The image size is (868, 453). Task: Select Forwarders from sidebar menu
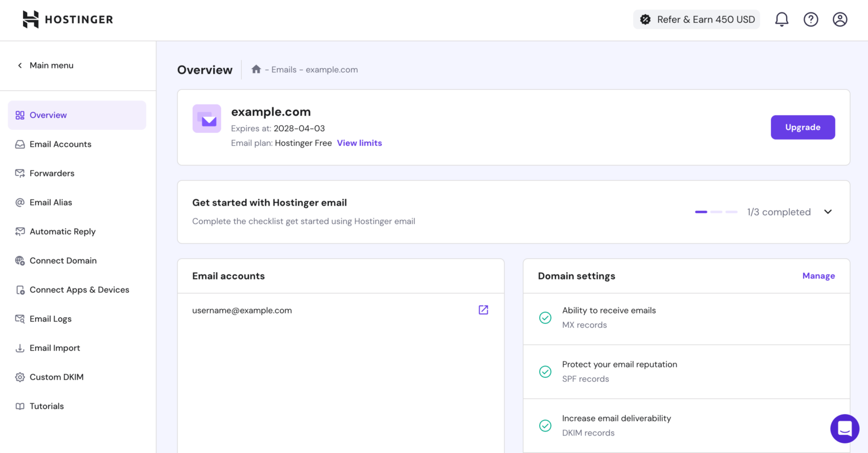[x=52, y=173]
